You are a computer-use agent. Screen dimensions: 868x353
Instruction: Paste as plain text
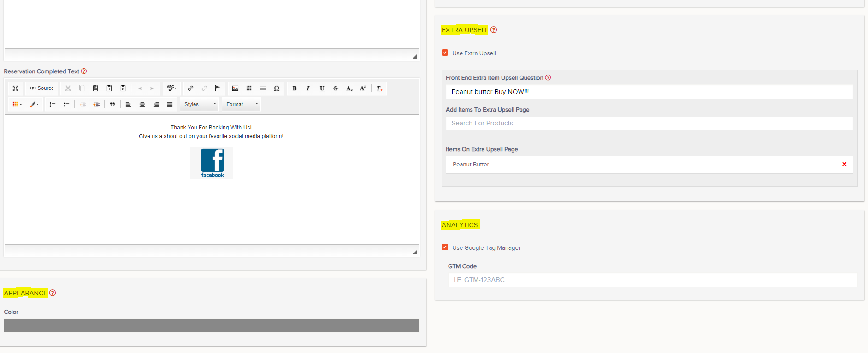coord(109,88)
